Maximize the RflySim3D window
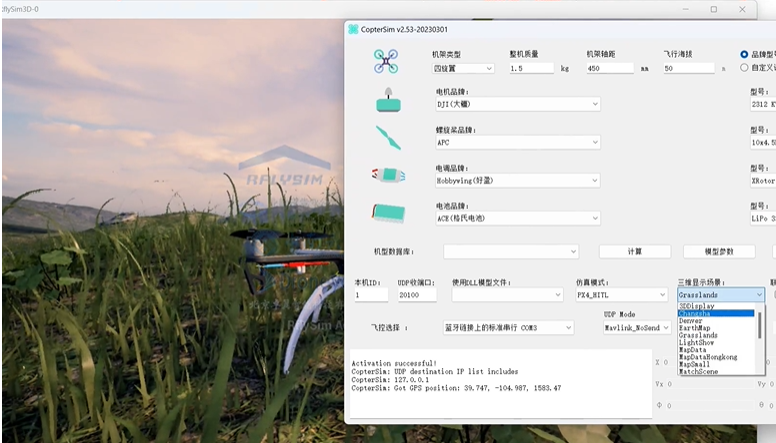This screenshot has height=443, width=776. (714, 9)
